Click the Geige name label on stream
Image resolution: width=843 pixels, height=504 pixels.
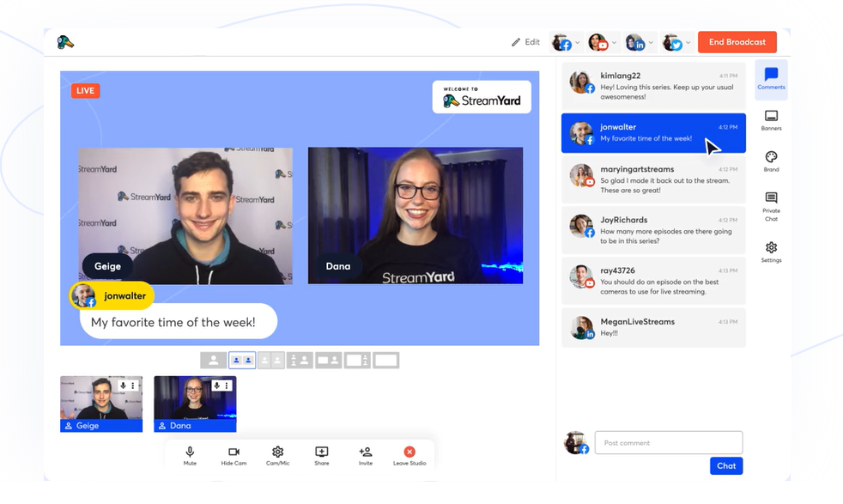(107, 266)
